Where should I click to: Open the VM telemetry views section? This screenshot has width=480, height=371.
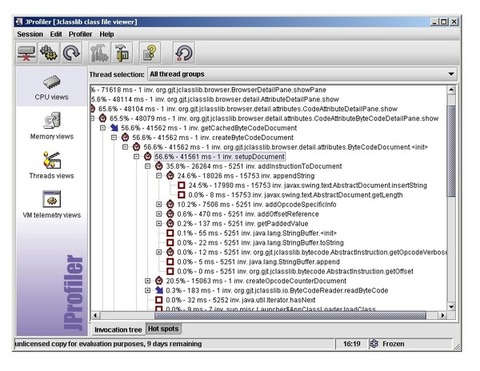click(52, 205)
